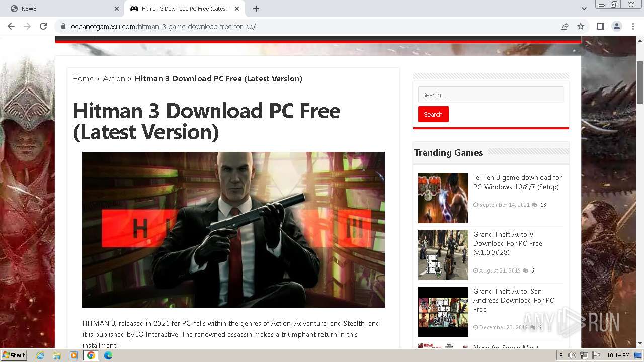Click September 14, 2021 date text

click(505, 205)
